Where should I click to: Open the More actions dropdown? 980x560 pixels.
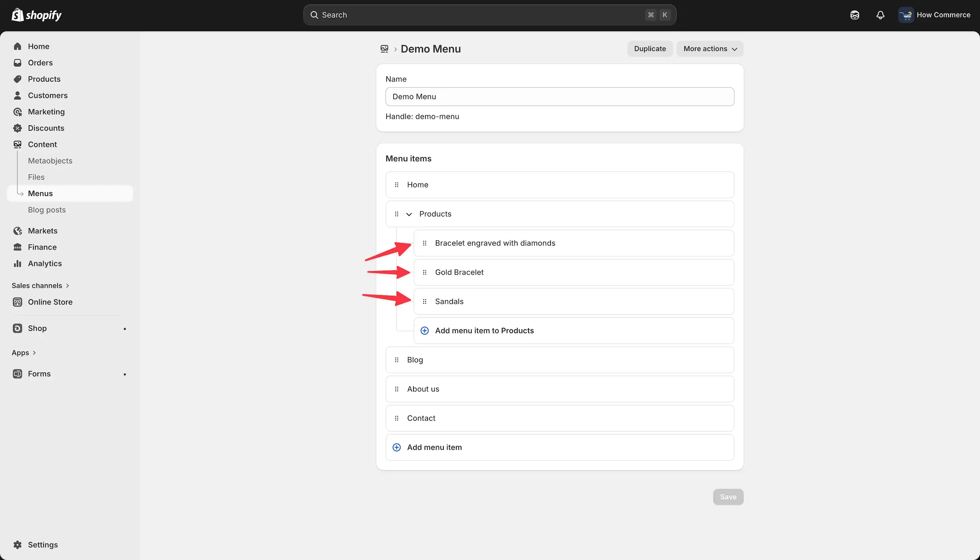pyautogui.click(x=710, y=49)
